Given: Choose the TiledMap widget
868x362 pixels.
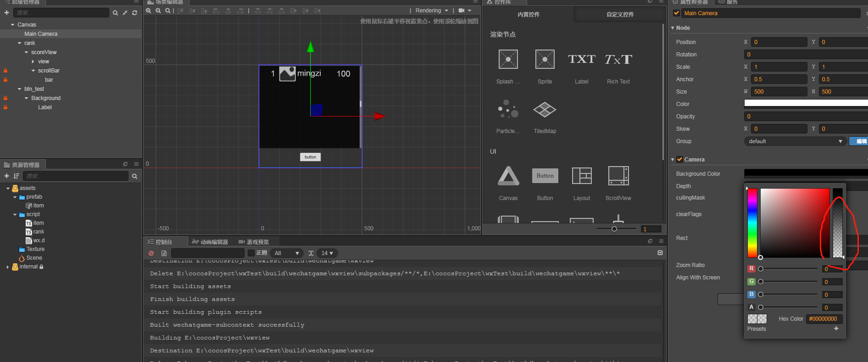Looking at the screenshot, I should click(x=545, y=109).
